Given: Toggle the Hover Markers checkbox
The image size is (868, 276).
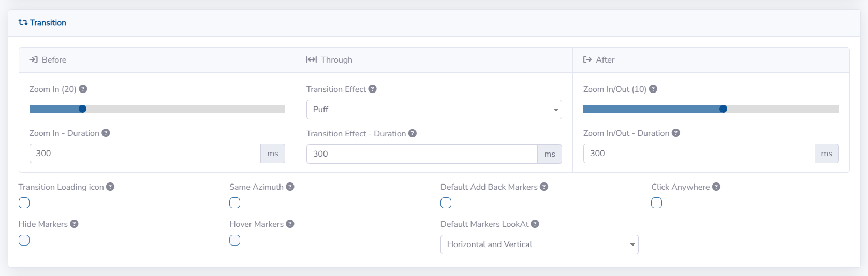Looking at the screenshot, I should [235, 240].
